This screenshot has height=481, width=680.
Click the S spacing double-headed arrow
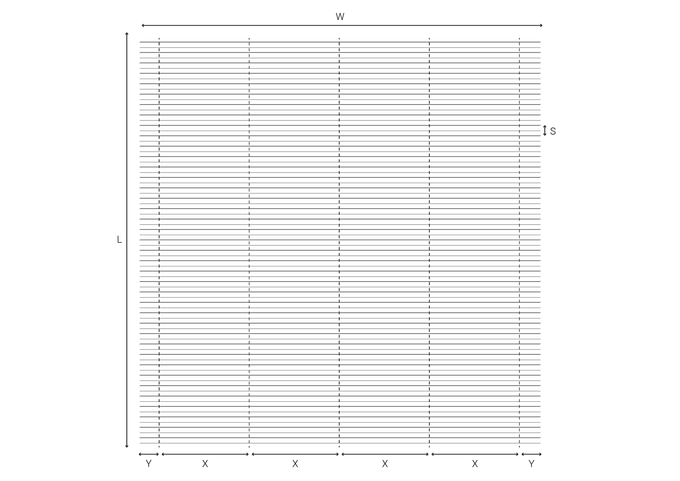click(545, 131)
